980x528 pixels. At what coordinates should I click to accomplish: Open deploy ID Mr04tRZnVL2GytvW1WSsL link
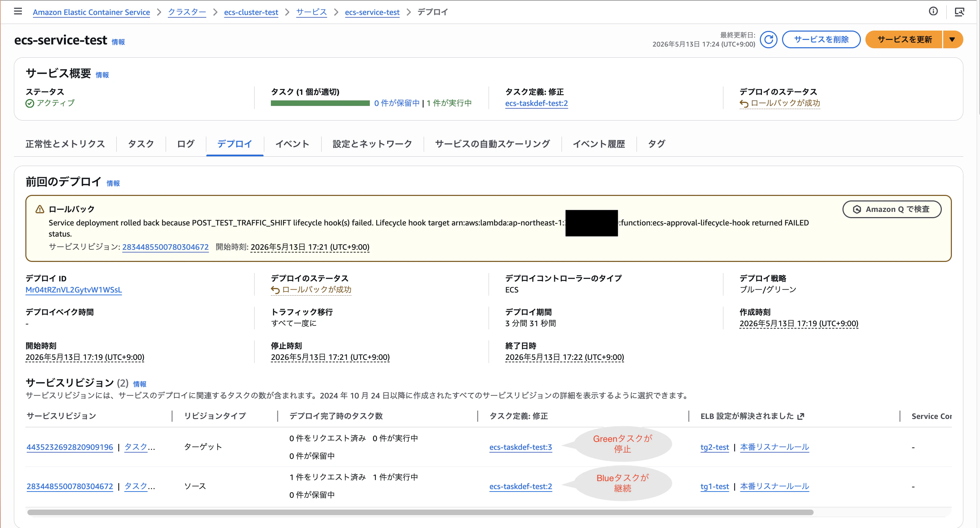coord(74,290)
